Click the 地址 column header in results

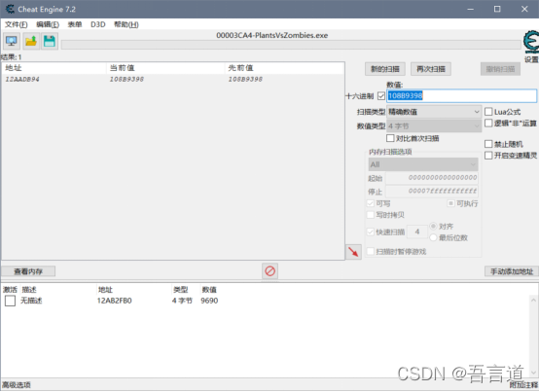click(x=54, y=68)
